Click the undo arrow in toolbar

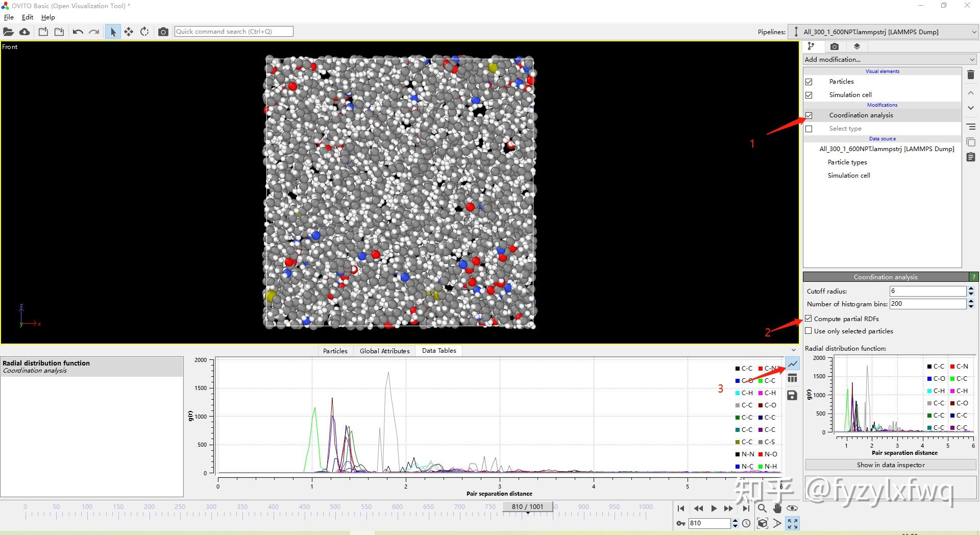click(x=78, y=32)
